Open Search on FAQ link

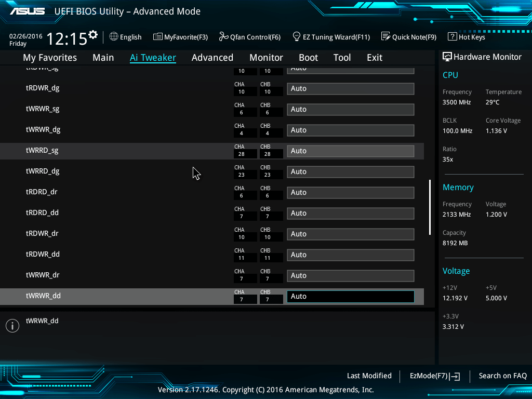502,376
